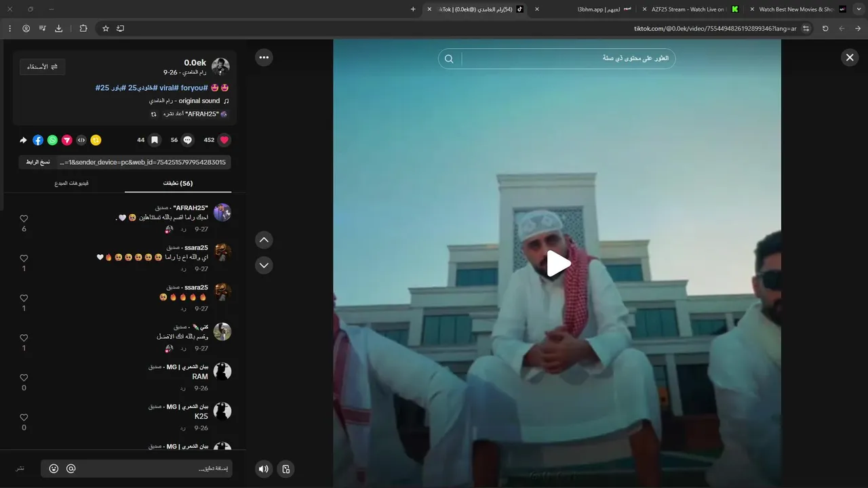Open the browser extensions puzzle icon
Image resolution: width=868 pixels, height=488 pixels.
click(x=83, y=28)
